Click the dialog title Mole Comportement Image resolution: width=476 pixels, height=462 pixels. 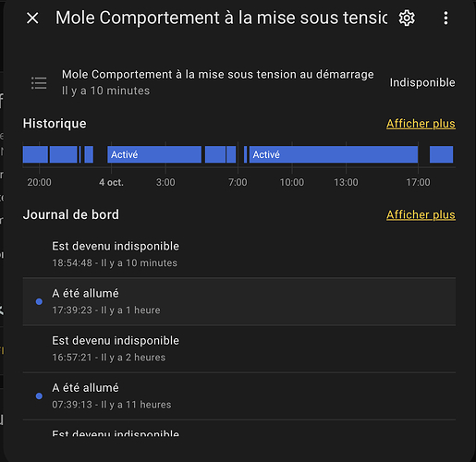(x=221, y=18)
